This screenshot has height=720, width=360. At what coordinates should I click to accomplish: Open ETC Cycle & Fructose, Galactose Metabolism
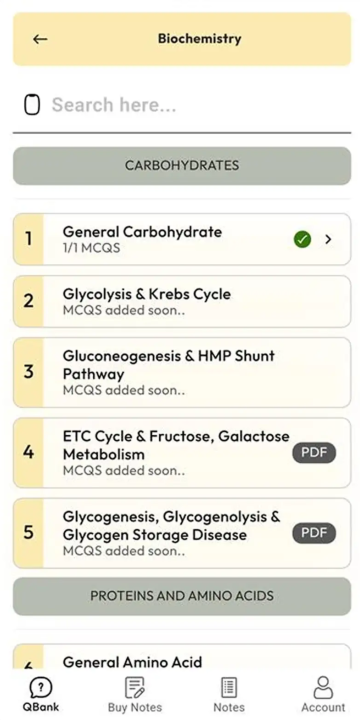[x=182, y=453]
